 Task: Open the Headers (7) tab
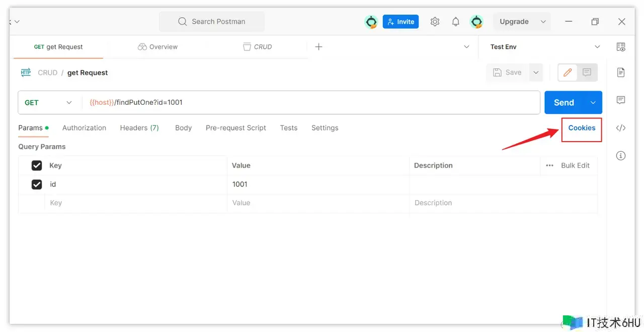(139, 128)
